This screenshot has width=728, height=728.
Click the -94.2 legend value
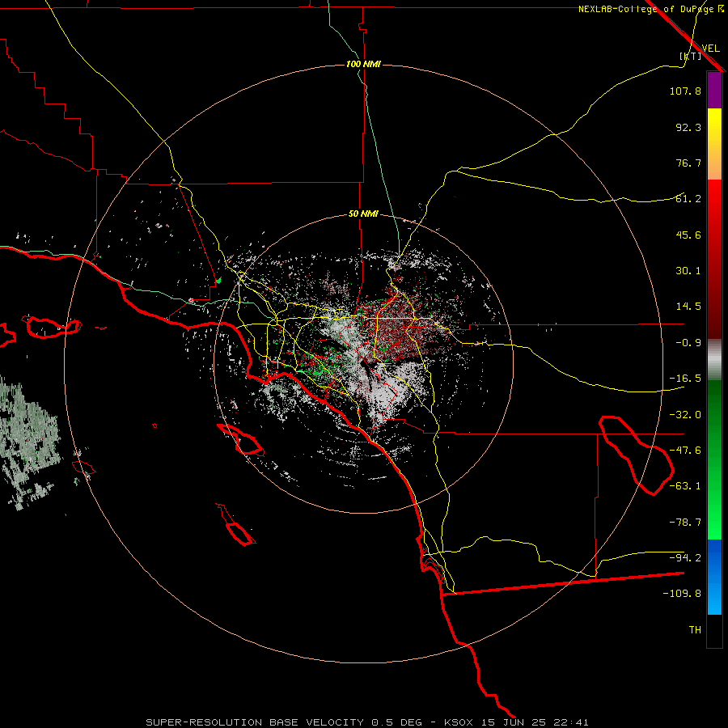pos(685,558)
